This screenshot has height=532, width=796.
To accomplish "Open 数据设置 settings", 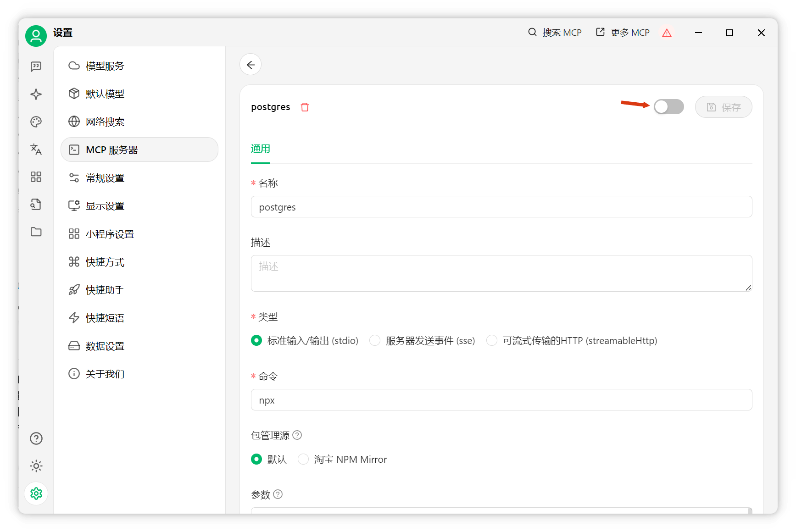I will [x=139, y=346].
